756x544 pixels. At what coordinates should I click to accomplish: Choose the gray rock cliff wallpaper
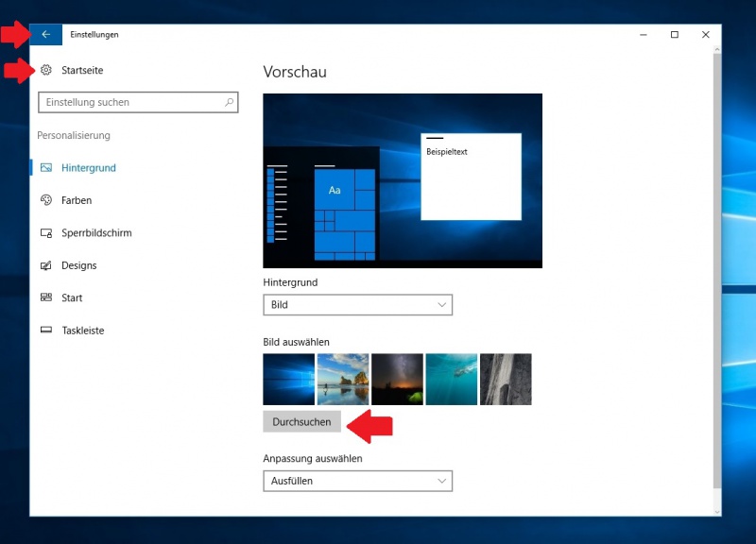[x=506, y=380]
